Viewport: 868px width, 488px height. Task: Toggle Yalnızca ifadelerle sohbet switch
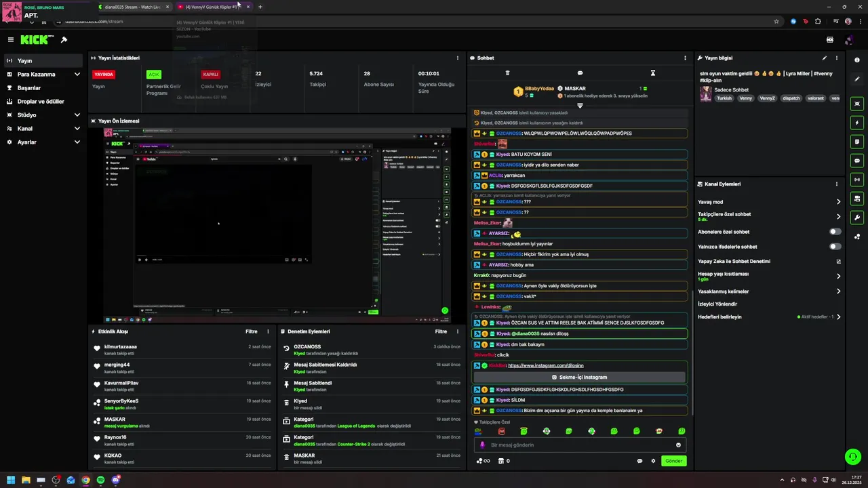click(x=835, y=247)
